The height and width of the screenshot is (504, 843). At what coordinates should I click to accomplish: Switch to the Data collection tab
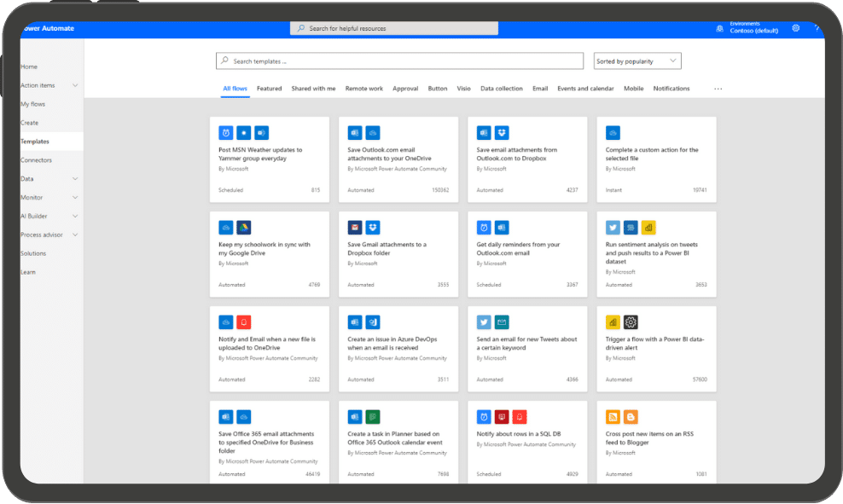click(x=502, y=89)
